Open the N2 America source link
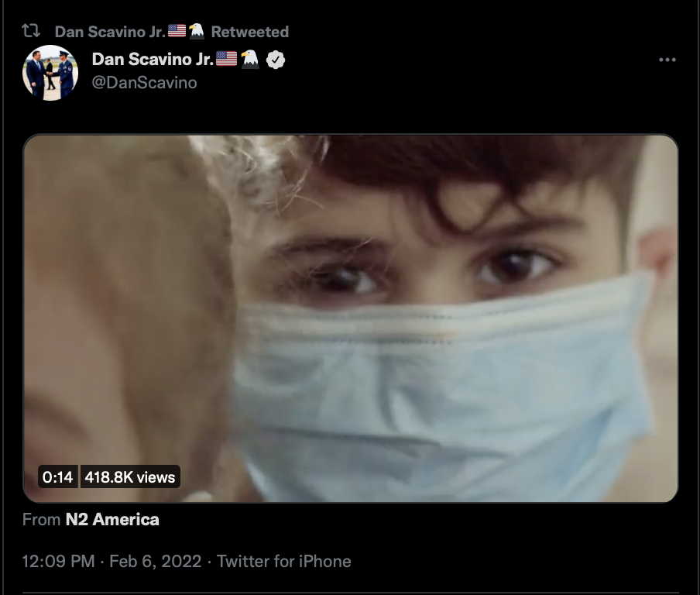This screenshot has height=595, width=700. pos(112,520)
